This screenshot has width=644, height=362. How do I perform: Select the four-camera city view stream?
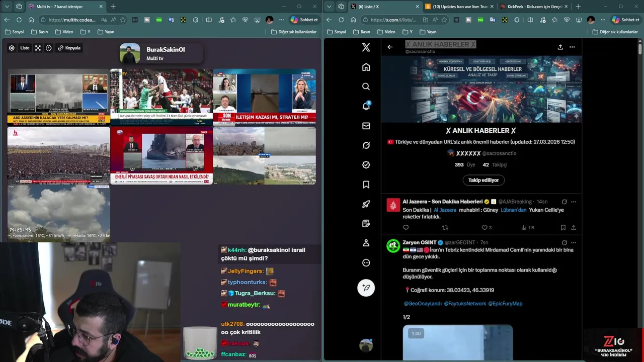coord(264,155)
